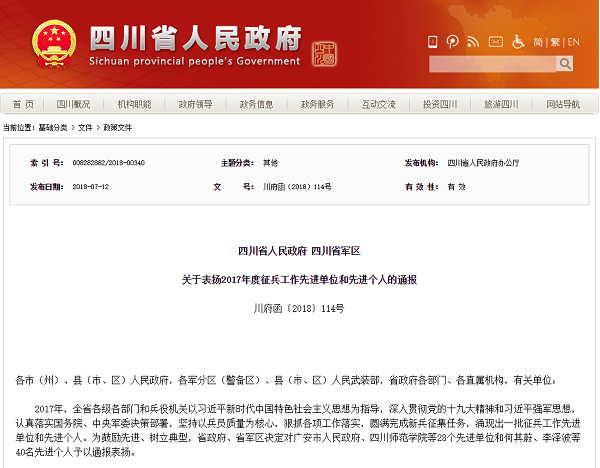Screen dimensions: 600x468
Task: Click heading 四川省人民政府 四川省军区
Action: pos(299,251)
